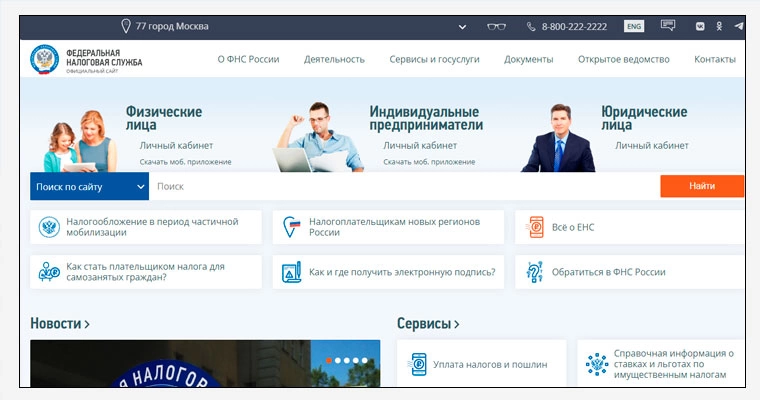Click 'Скачать моб. приложение' under Индивидуальные предприниматели
Screen dimensions: 760x400
click(x=429, y=162)
